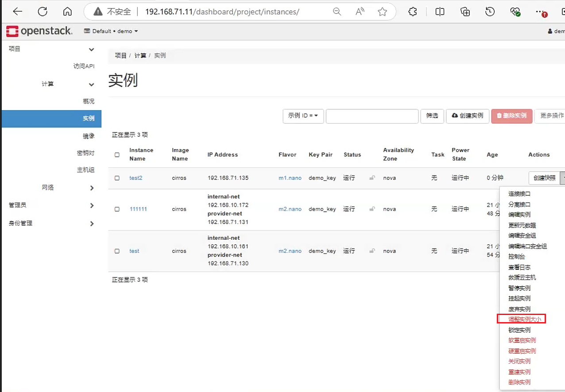Screen dimensions: 565x392
Task: Click the read aloud icon in address bar
Action: (x=360, y=12)
